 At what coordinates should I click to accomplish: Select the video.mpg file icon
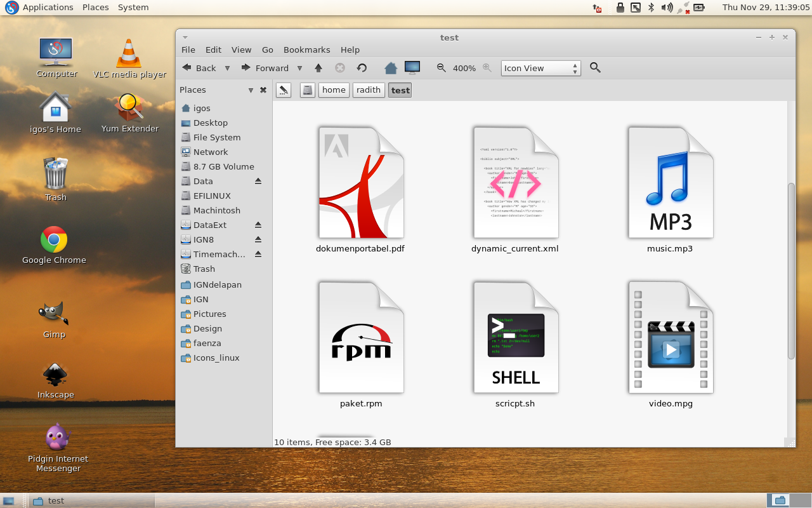click(x=671, y=337)
